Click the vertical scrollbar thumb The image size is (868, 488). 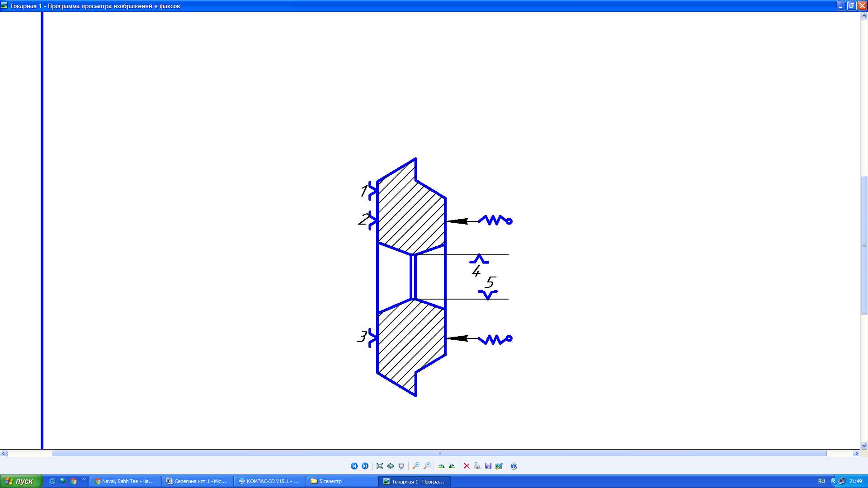[864, 245]
